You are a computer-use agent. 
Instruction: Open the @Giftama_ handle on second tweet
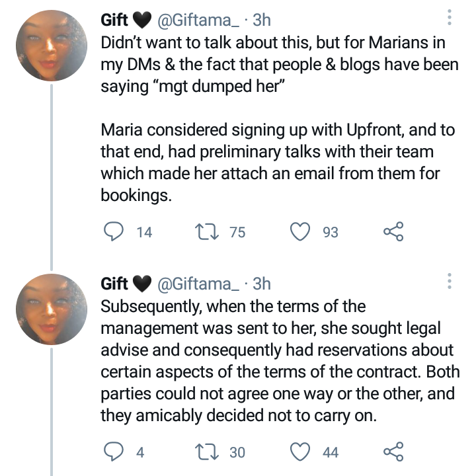pyautogui.click(x=197, y=284)
